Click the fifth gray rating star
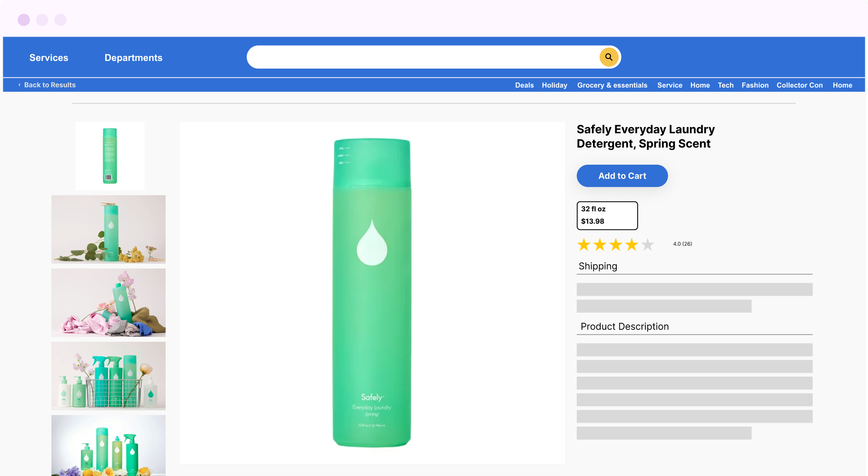 click(x=648, y=245)
